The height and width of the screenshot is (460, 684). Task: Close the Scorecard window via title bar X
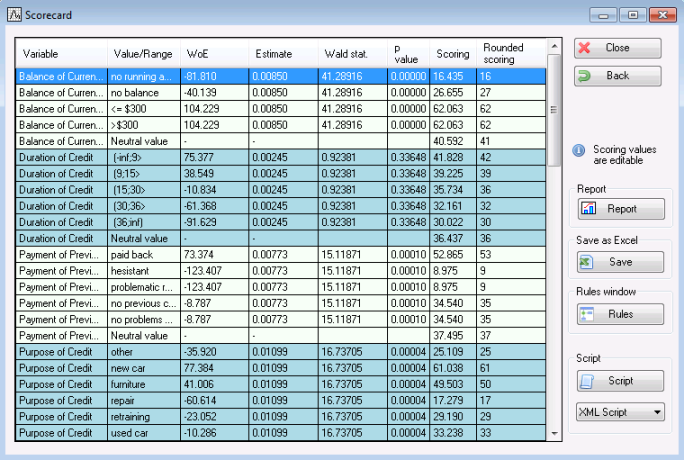[x=663, y=15]
